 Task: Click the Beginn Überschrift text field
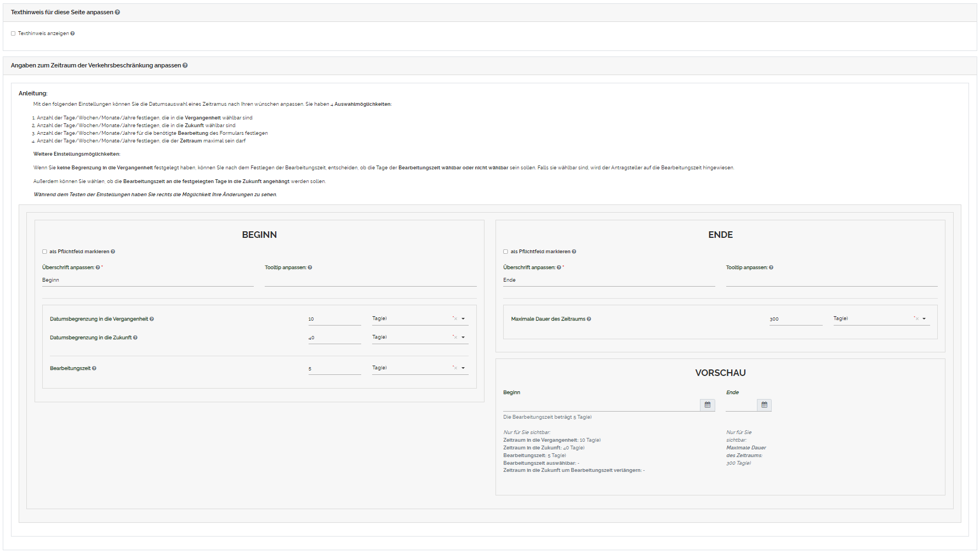[x=147, y=280]
